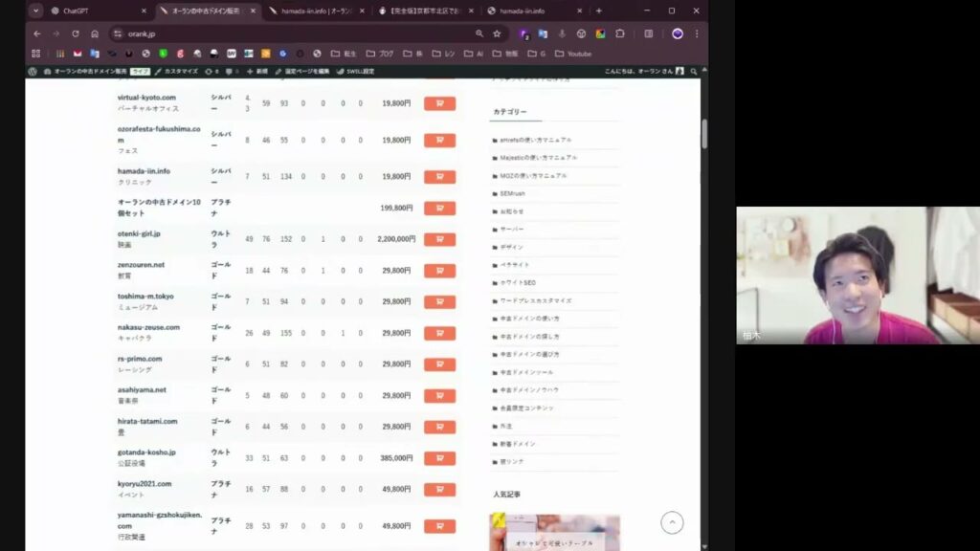Click the page vertical scrollbar thumb
980x551 pixels.
704,134
